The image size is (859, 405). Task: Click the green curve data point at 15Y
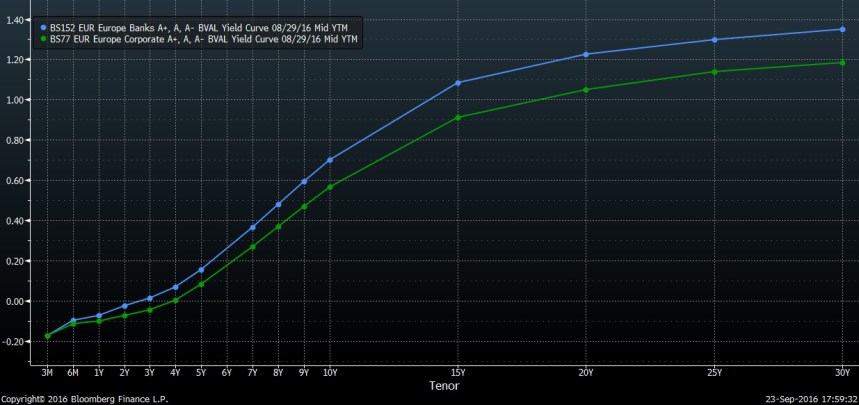tap(458, 118)
